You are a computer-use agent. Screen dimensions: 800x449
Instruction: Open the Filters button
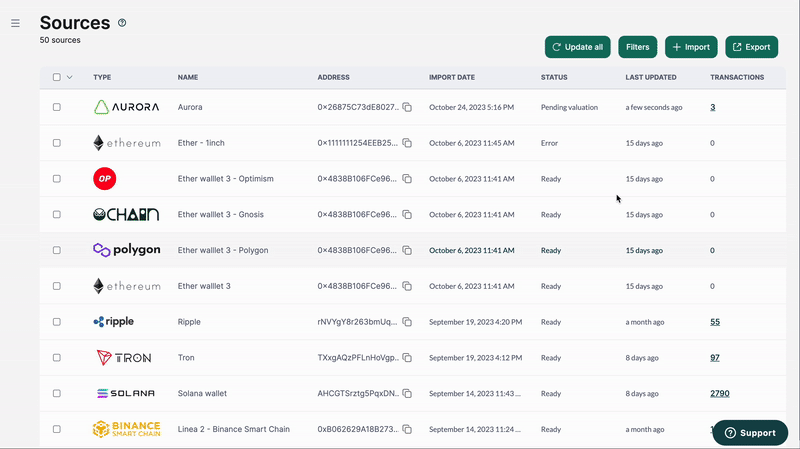tap(638, 47)
